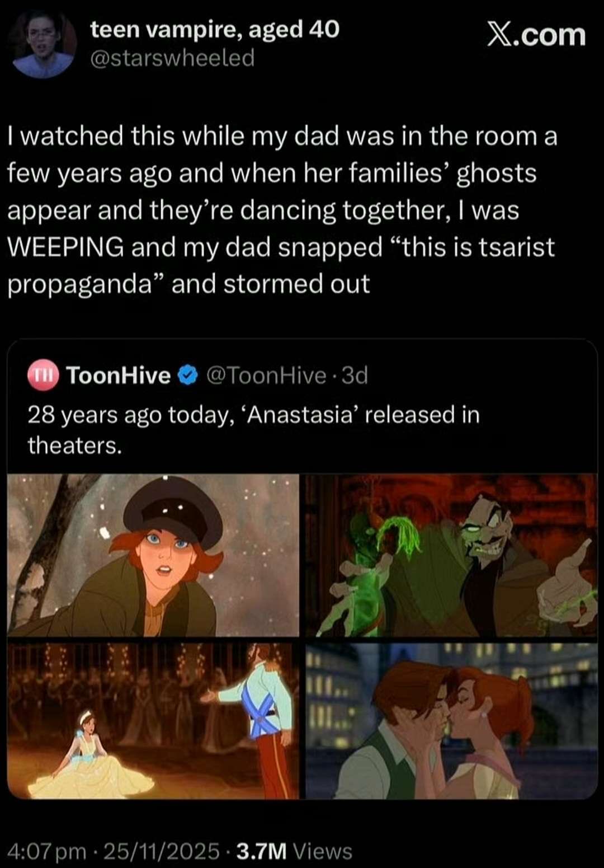Screen dimensions: 604x868
Task: Click ToonHive's blue verified badge
Action: 188,375
